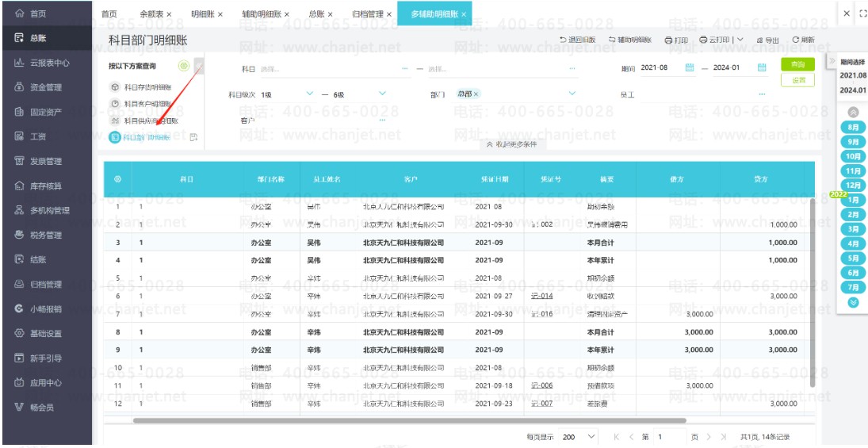Click the green 查询 query button
Screen dimensions: 868x448
tap(797, 64)
